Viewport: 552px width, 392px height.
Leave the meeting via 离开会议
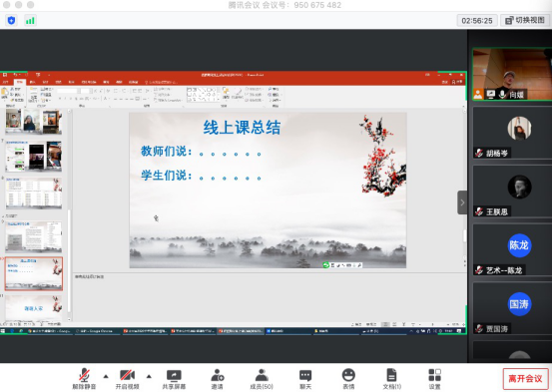pos(525,379)
